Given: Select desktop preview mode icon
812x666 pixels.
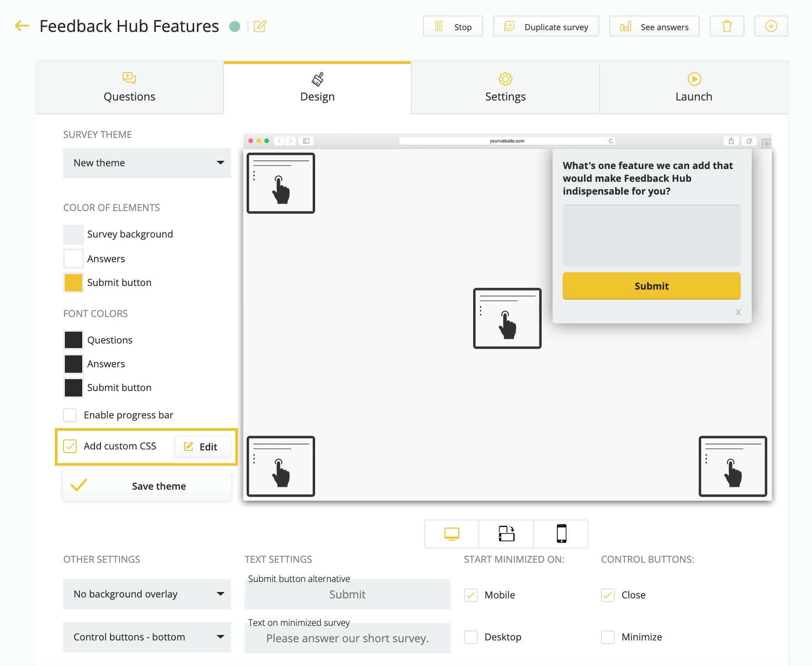Looking at the screenshot, I should 452,534.
